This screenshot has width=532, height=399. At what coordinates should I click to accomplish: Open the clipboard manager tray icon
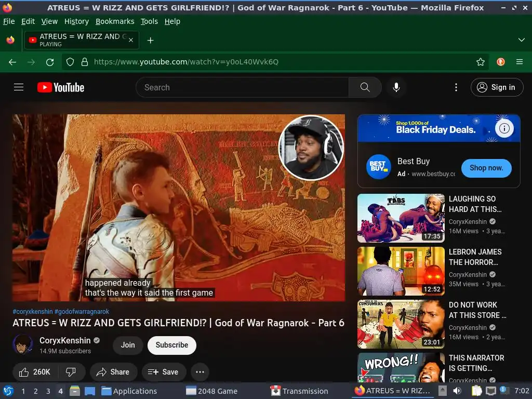[477, 391]
